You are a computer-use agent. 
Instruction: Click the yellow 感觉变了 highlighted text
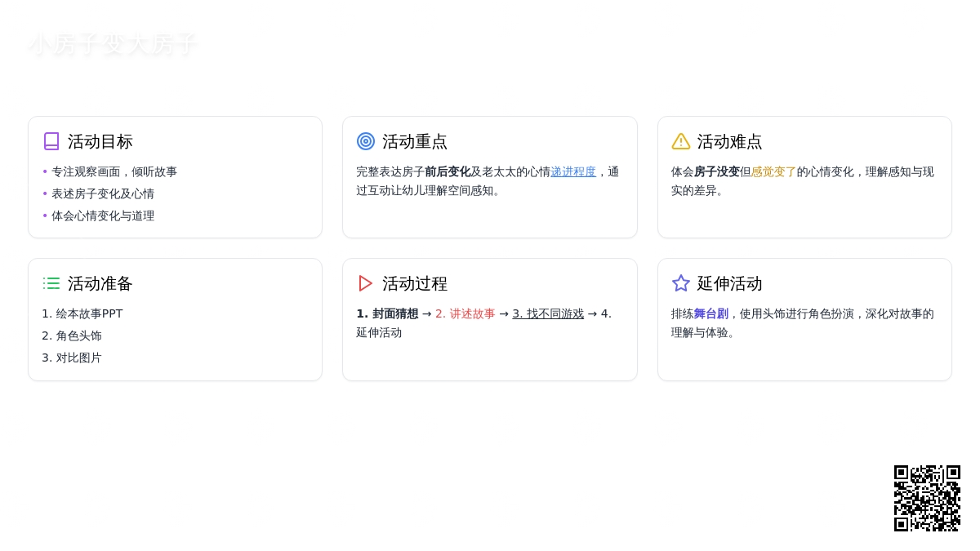point(773,171)
